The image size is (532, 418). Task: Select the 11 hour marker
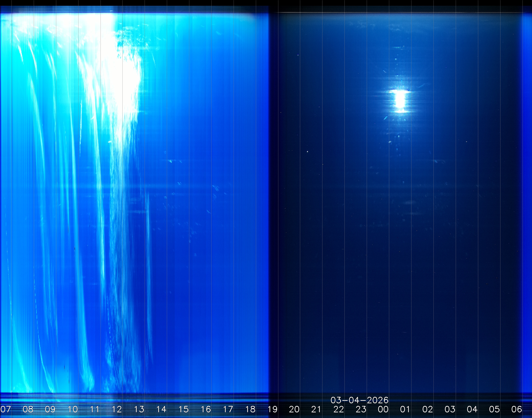click(95, 409)
